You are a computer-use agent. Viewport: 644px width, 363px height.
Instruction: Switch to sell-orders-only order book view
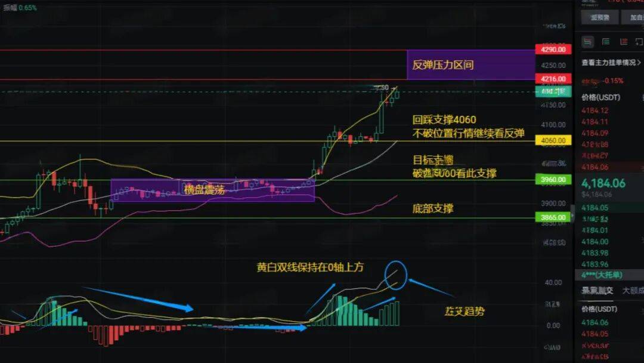tap(624, 41)
